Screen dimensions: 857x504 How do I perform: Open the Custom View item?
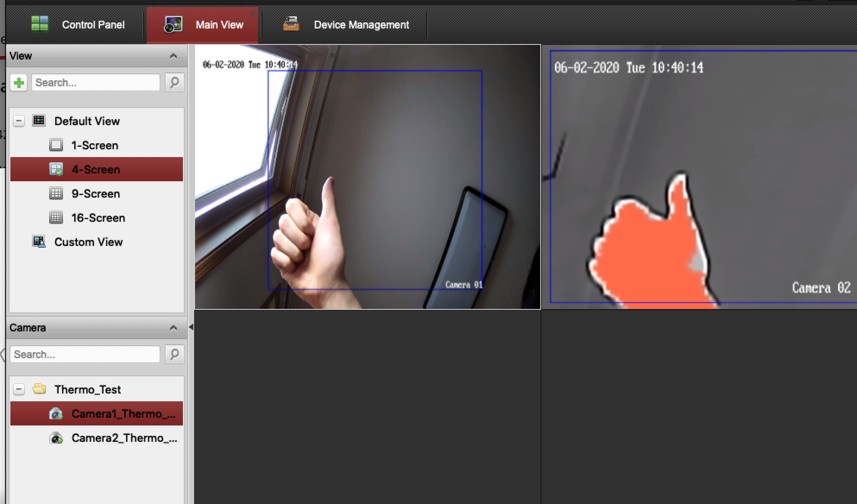(x=88, y=242)
